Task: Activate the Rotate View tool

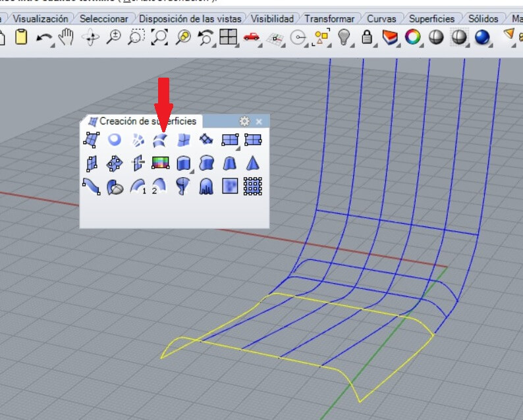Action: pyautogui.click(x=90, y=37)
